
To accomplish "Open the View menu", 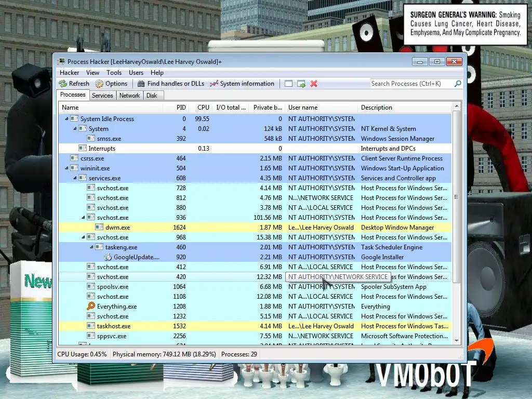I will click(x=92, y=73).
